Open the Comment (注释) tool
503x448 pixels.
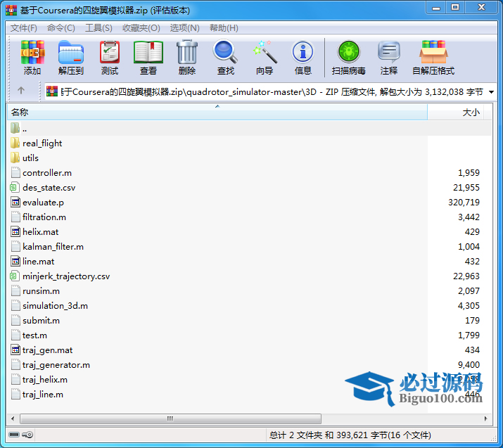(389, 57)
